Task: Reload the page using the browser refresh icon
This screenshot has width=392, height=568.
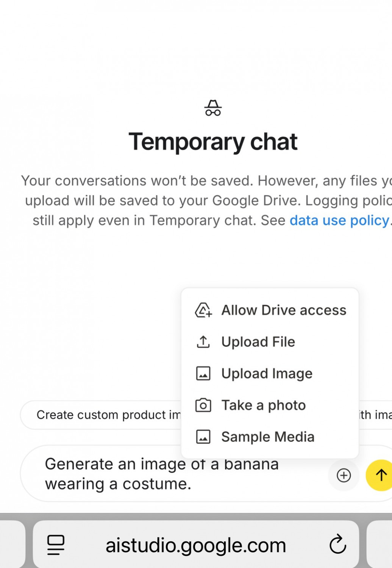Action: point(337,545)
